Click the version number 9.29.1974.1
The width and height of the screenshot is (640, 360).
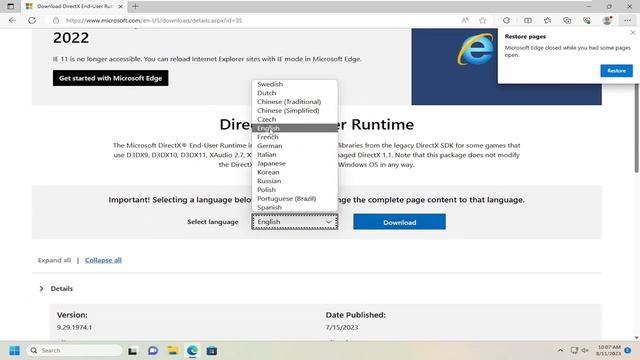tap(74, 327)
